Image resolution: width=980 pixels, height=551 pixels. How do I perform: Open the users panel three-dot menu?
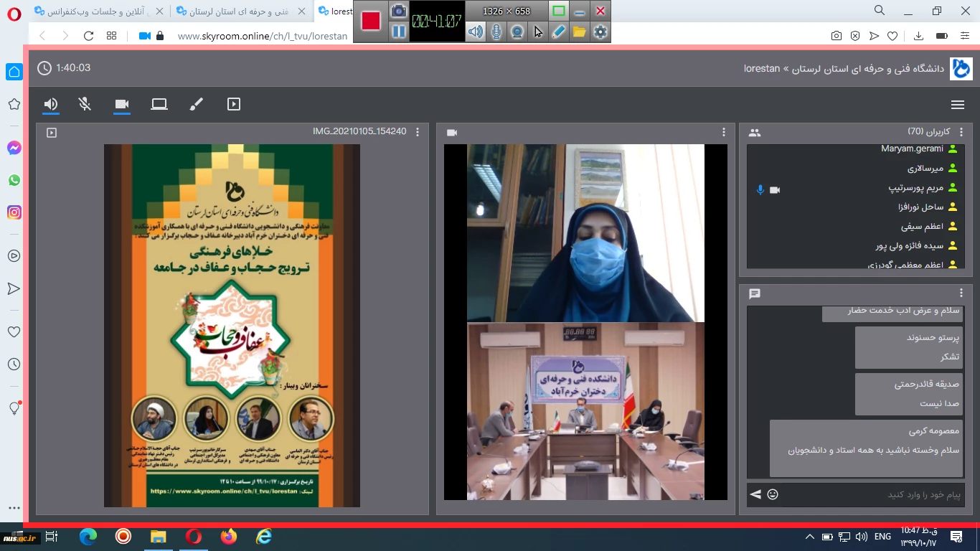coord(961,133)
